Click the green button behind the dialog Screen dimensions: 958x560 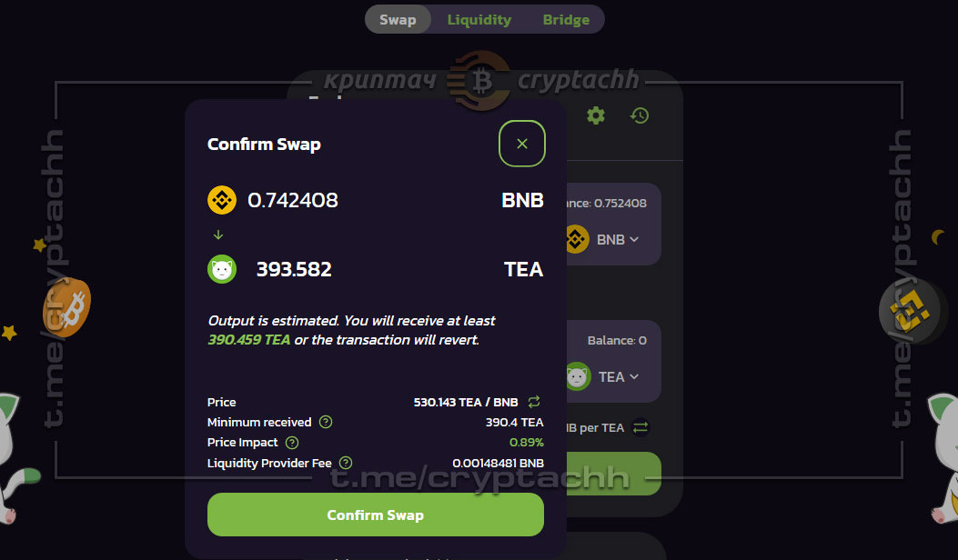tap(613, 474)
